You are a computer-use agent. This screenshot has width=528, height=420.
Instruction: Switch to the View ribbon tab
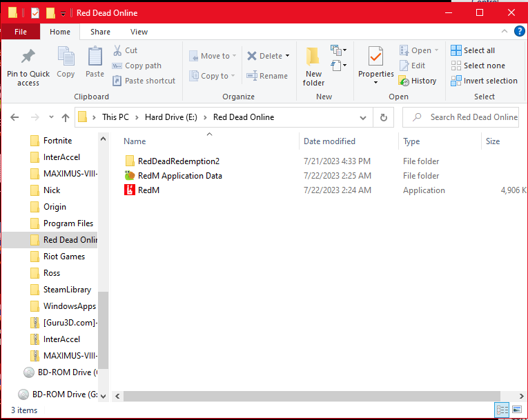[139, 32]
